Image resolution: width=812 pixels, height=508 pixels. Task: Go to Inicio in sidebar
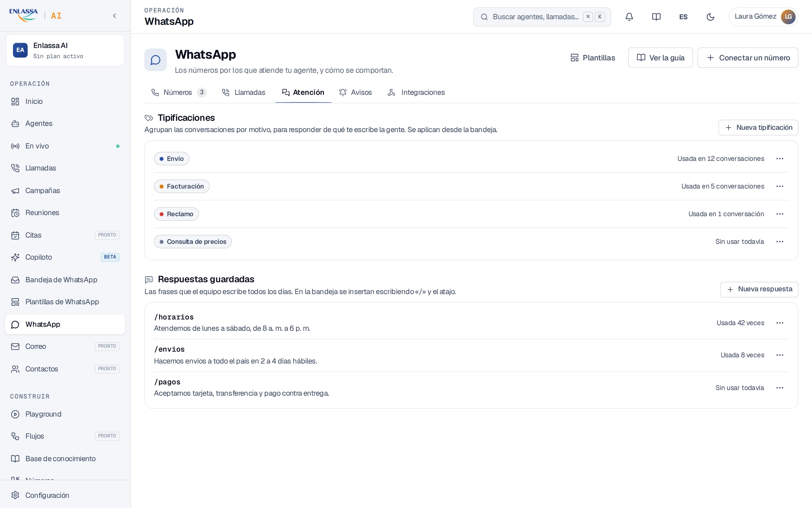pyautogui.click(x=65, y=102)
